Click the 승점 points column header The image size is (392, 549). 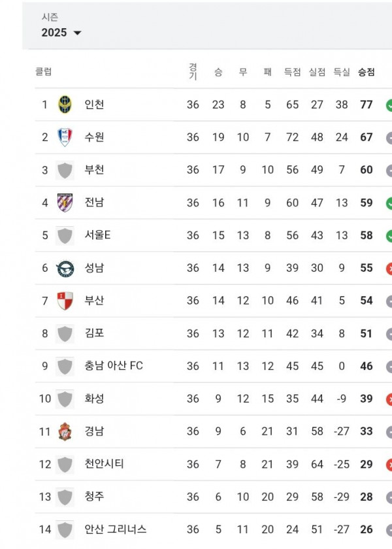(x=367, y=72)
